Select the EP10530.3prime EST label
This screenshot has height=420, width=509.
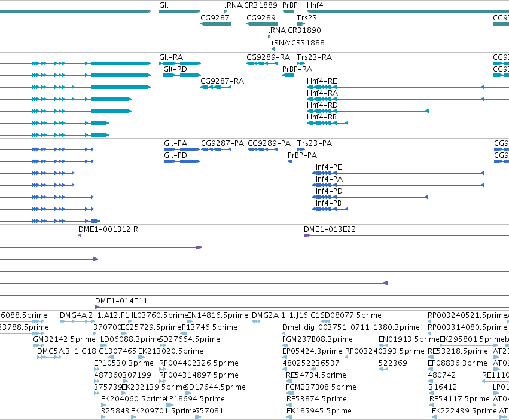[x=124, y=363]
